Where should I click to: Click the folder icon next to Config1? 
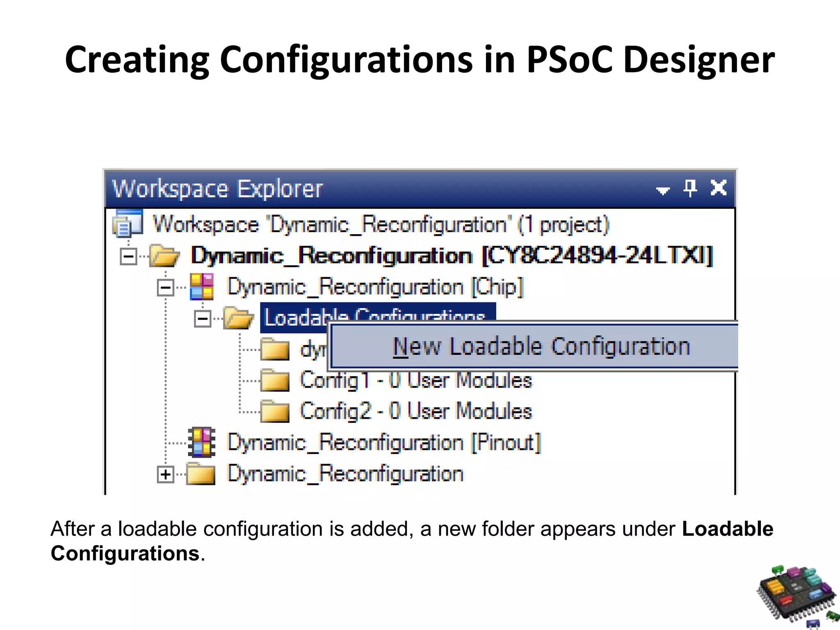point(275,380)
